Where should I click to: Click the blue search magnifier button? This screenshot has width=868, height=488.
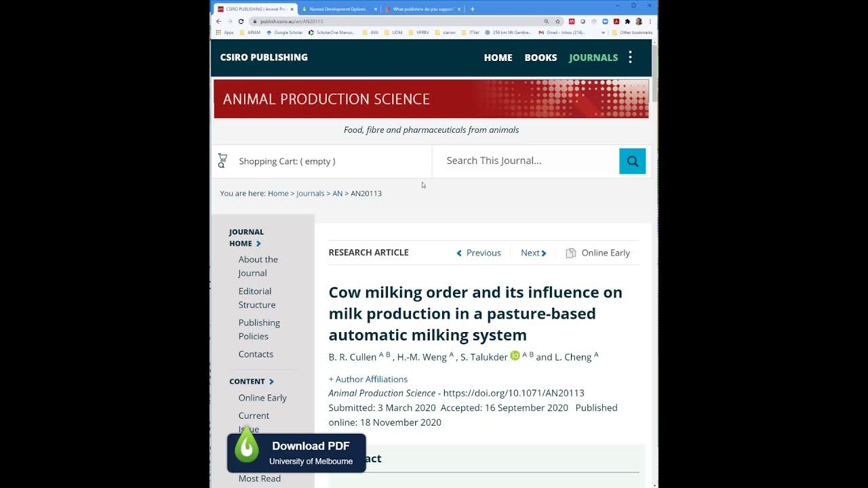[x=632, y=161]
